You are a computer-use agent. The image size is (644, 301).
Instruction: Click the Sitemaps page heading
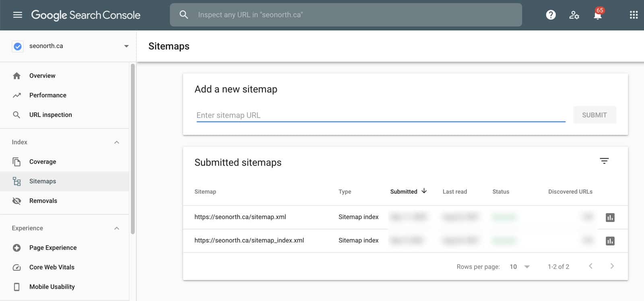(x=169, y=46)
